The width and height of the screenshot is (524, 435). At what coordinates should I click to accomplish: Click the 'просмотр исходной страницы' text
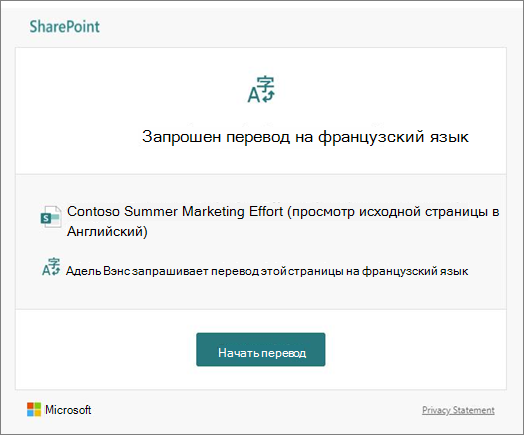tap(355, 212)
